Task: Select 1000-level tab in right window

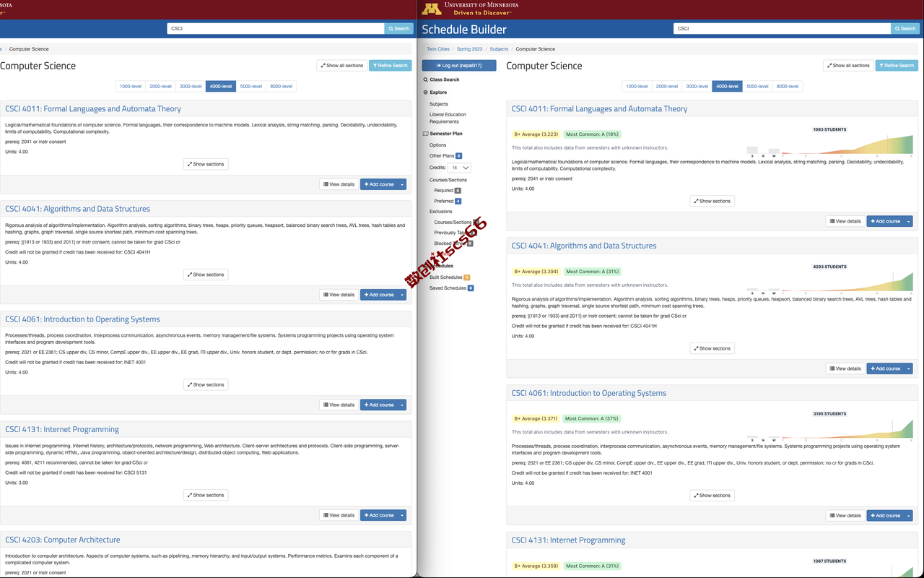Action: 637,86
